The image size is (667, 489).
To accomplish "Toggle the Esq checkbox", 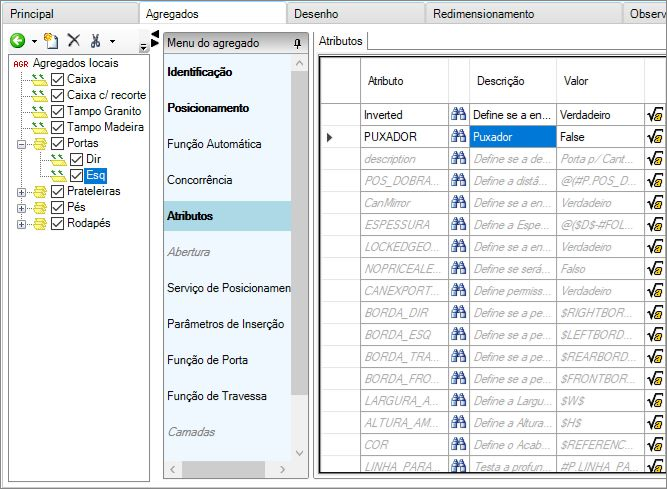I will click(77, 175).
